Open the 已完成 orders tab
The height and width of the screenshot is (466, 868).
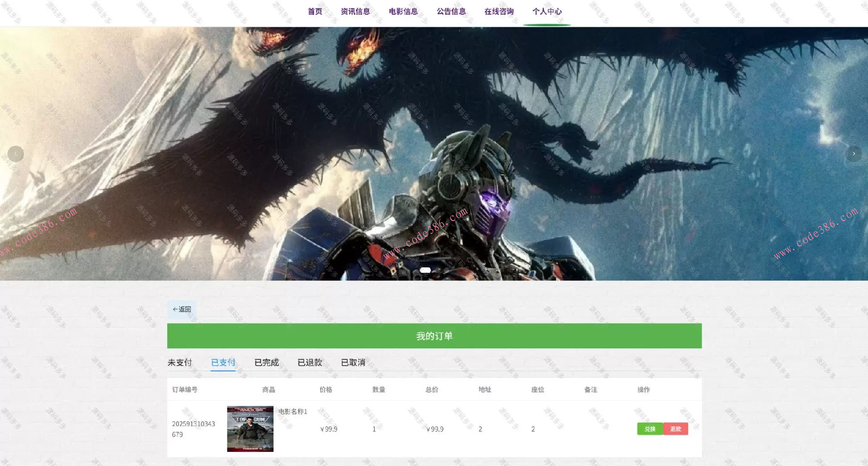tap(266, 362)
